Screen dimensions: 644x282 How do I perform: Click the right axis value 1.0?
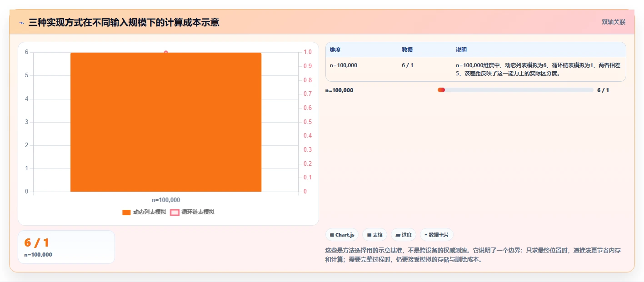308,52
